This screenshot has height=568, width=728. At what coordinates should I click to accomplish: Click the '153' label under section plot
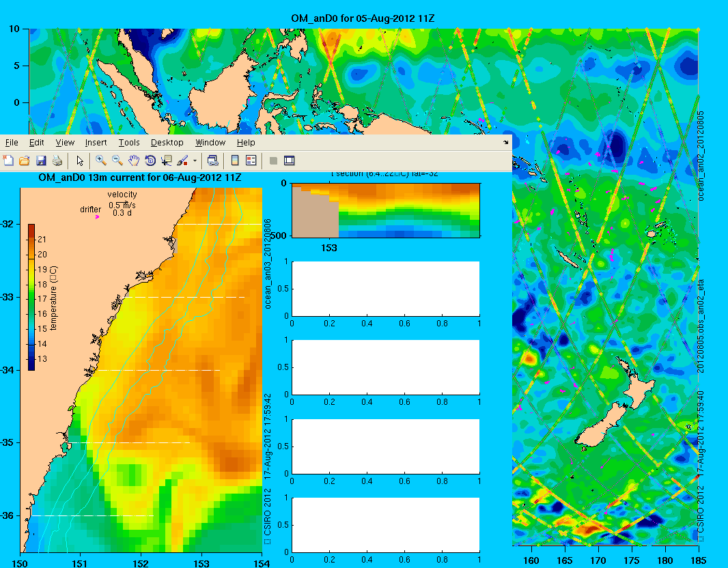(328, 248)
